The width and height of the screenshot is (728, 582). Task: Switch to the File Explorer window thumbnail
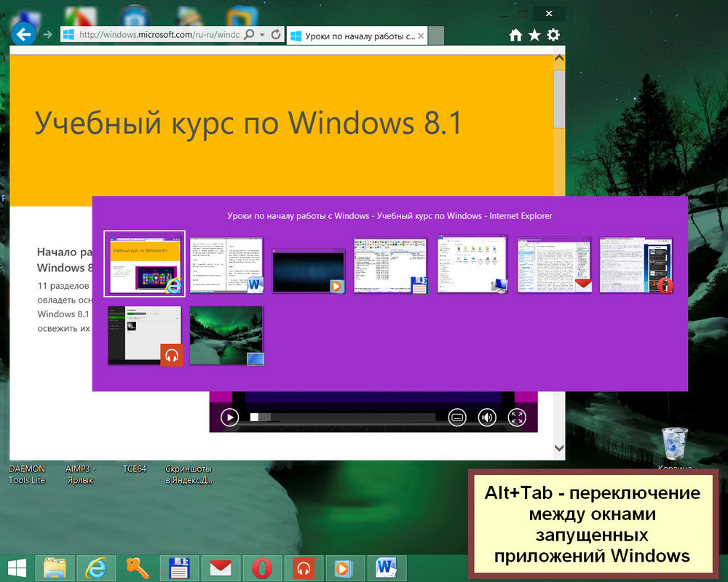click(x=472, y=264)
